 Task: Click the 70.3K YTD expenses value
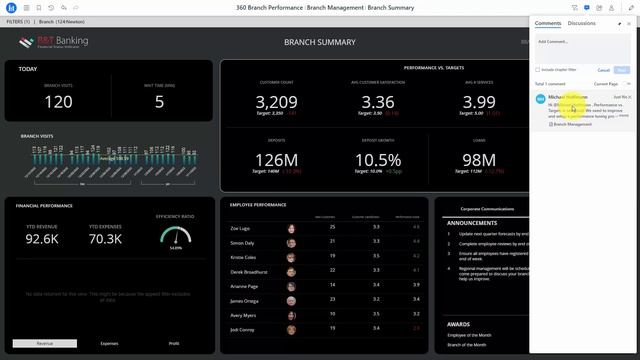[x=105, y=239]
